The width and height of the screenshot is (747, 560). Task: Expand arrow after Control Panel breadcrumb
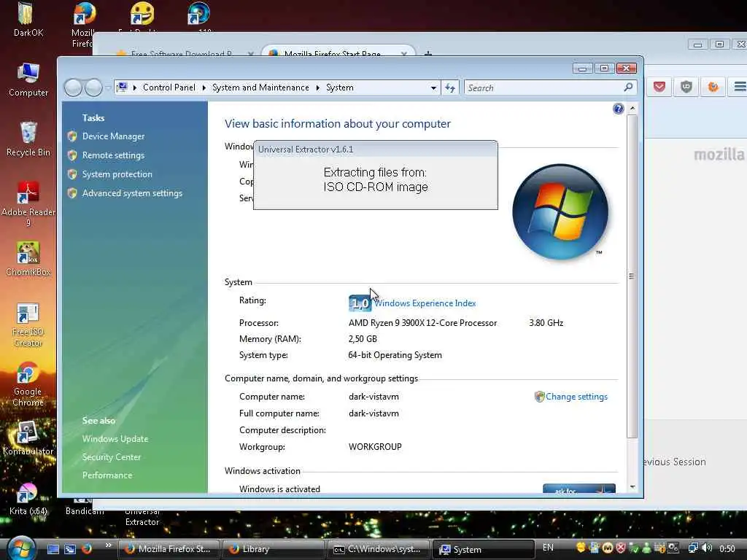pyautogui.click(x=204, y=87)
